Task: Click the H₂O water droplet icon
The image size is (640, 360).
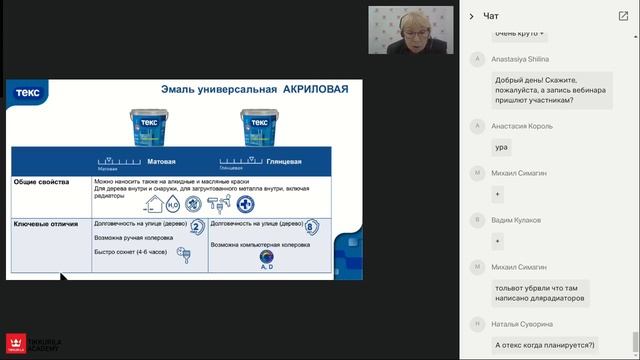Action: coord(173,204)
